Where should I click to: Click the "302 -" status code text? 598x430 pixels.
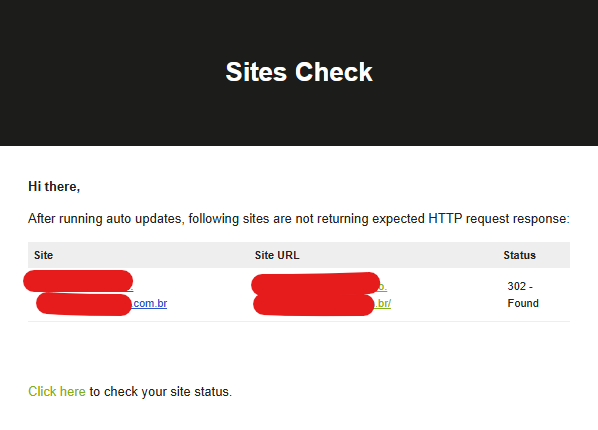pos(520,286)
